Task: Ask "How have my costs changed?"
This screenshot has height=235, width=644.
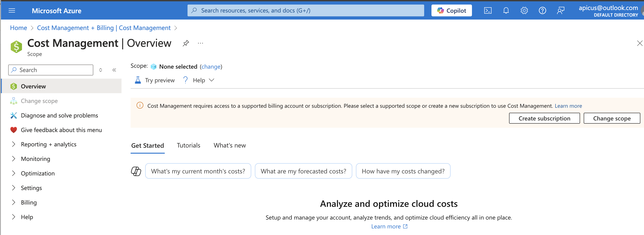Action: coord(403,171)
